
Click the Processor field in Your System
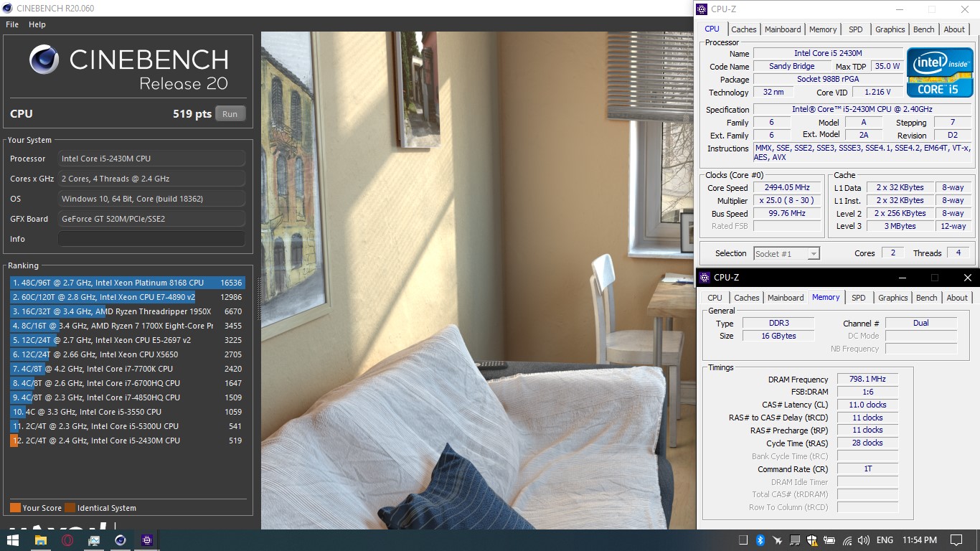tap(151, 159)
